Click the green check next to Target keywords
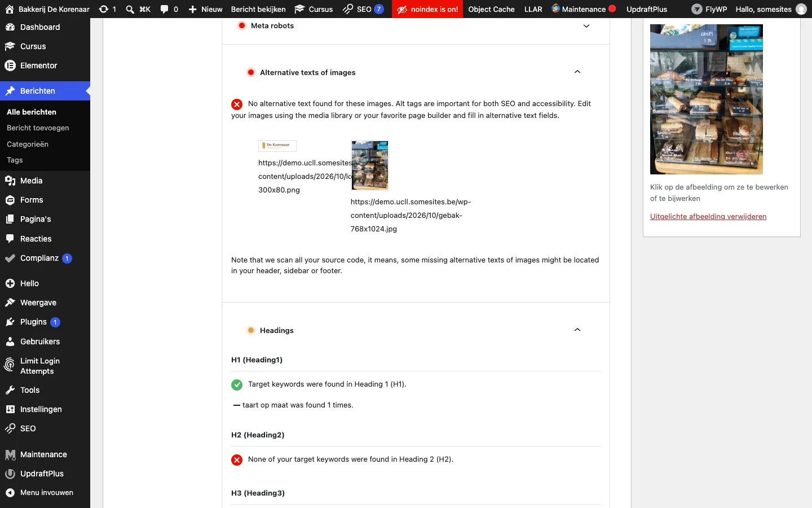 click(x=237, y=385)
